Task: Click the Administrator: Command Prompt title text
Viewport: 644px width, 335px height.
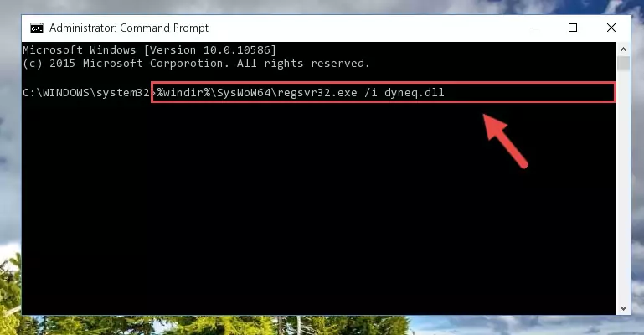Action: click(129, 28)
